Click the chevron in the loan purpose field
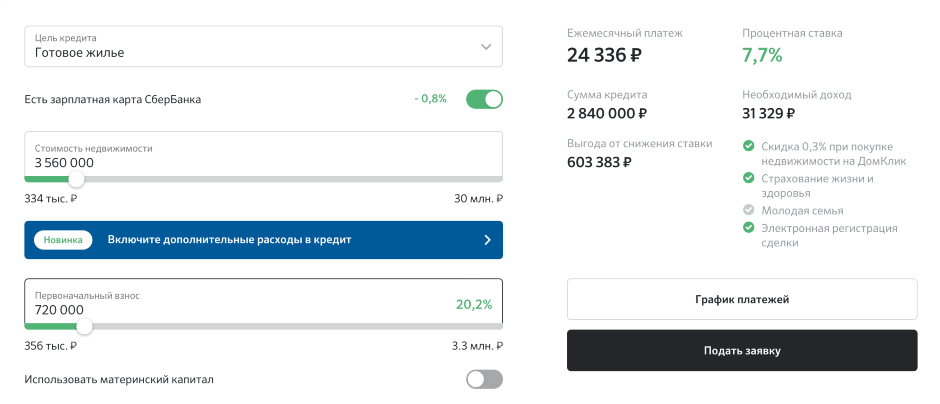This screenshot has height=404, width=940. coord(486,47)
